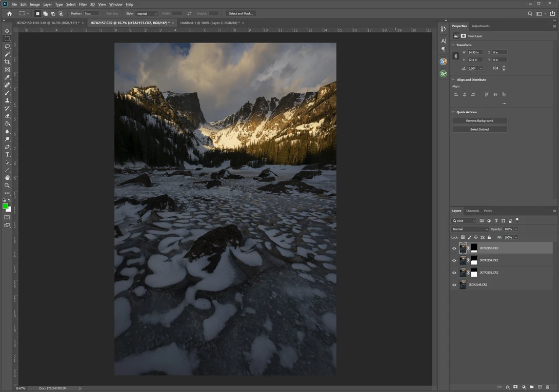Select the Move tool
Image resolution: width=559 pixels, height=392 pixels.
(7, 31)
